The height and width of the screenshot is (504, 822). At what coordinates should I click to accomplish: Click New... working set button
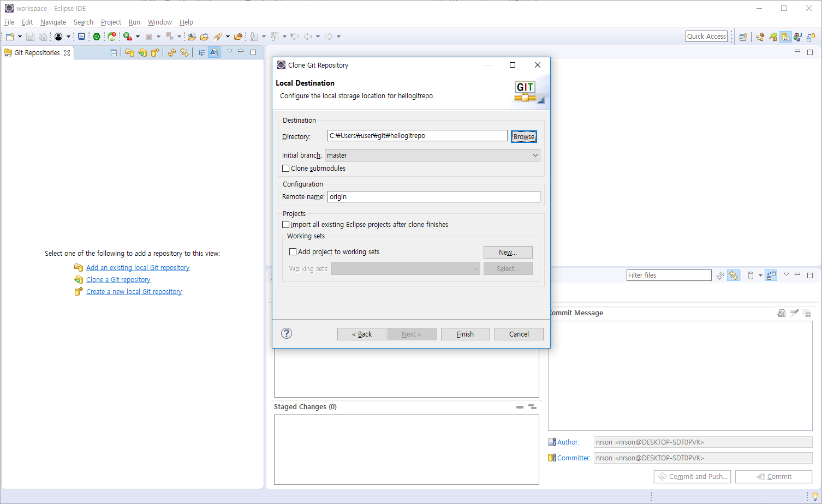point(508,252)
